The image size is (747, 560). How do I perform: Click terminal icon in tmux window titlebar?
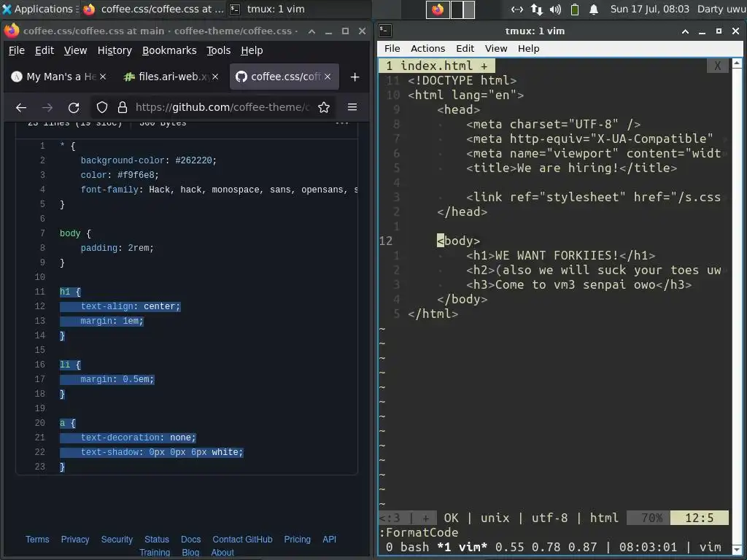[385, 31]
